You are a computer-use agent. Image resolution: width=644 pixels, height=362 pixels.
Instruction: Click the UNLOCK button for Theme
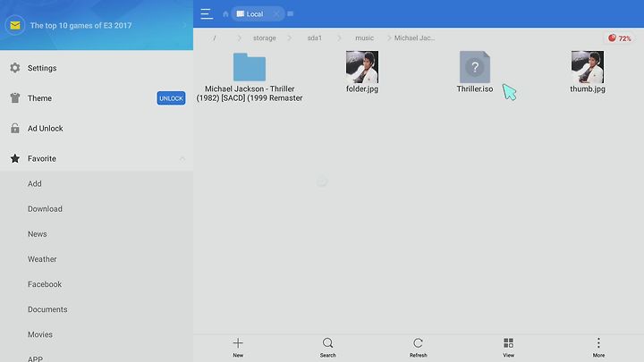point(171,98)
